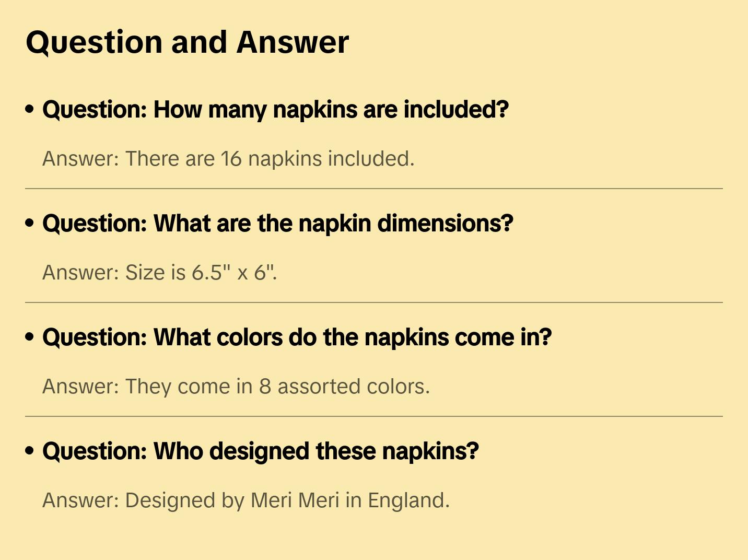
Task: Click the bullet beside the designer question
Action: tap(30, 451)
